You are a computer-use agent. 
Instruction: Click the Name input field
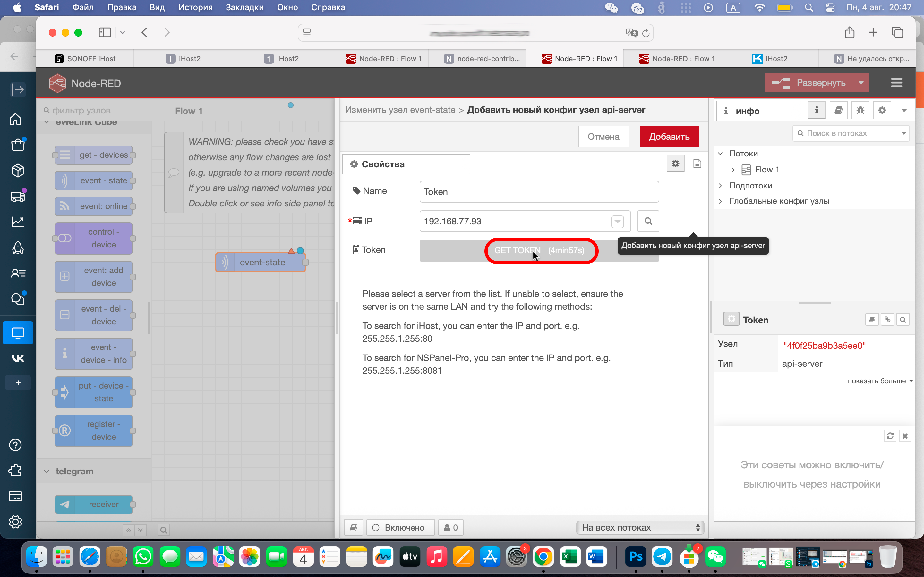[539, 192]
